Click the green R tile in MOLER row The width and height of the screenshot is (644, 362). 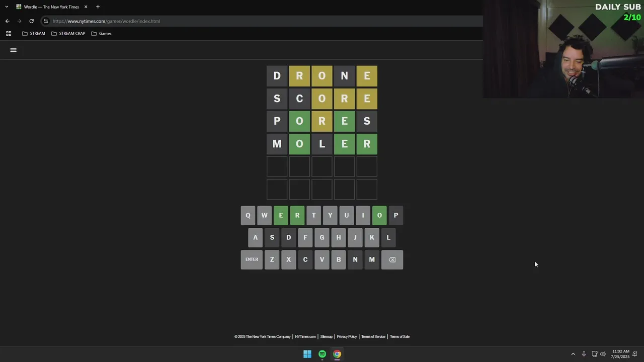pos(367,144)
